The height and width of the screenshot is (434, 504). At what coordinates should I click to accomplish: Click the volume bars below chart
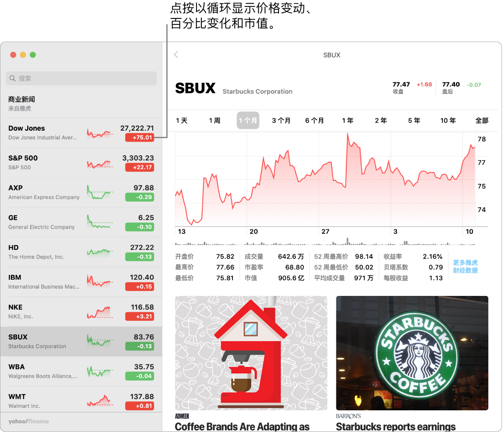[x=325, y=242]
